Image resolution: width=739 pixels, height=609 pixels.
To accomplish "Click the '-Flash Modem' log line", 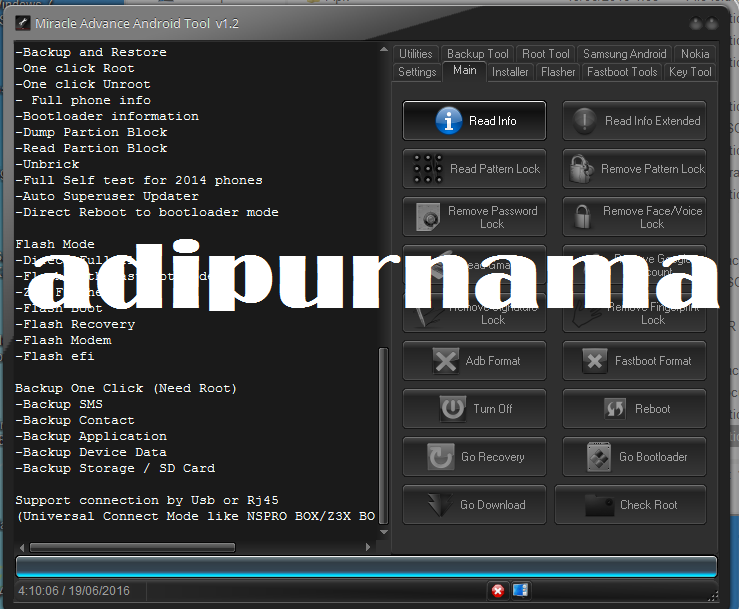I will [63, 340].
